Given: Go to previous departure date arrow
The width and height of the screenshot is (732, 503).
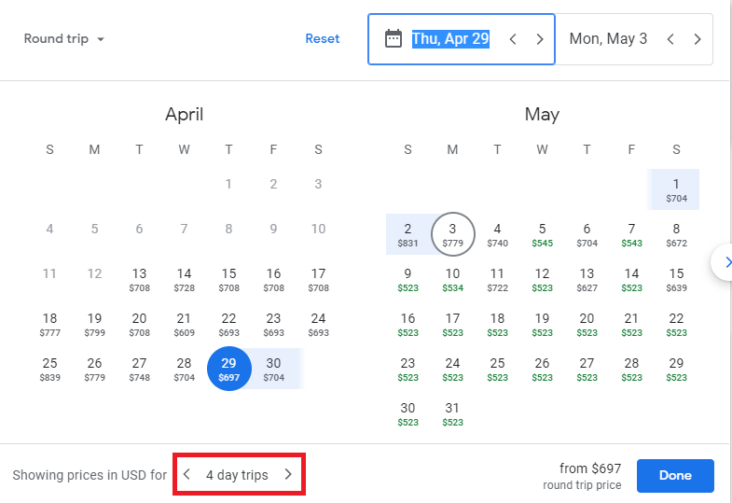Looking at the screenshot, I should click(x=513, y=39).
